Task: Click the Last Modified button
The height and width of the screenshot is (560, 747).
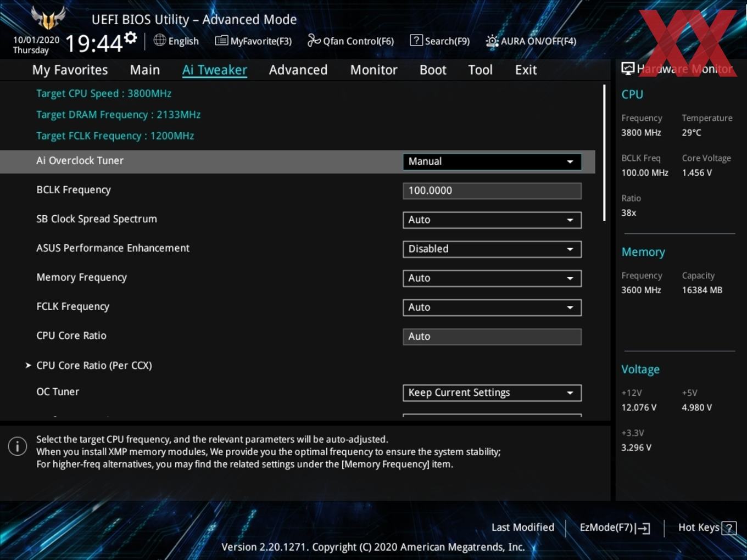Action: point(522,528)
